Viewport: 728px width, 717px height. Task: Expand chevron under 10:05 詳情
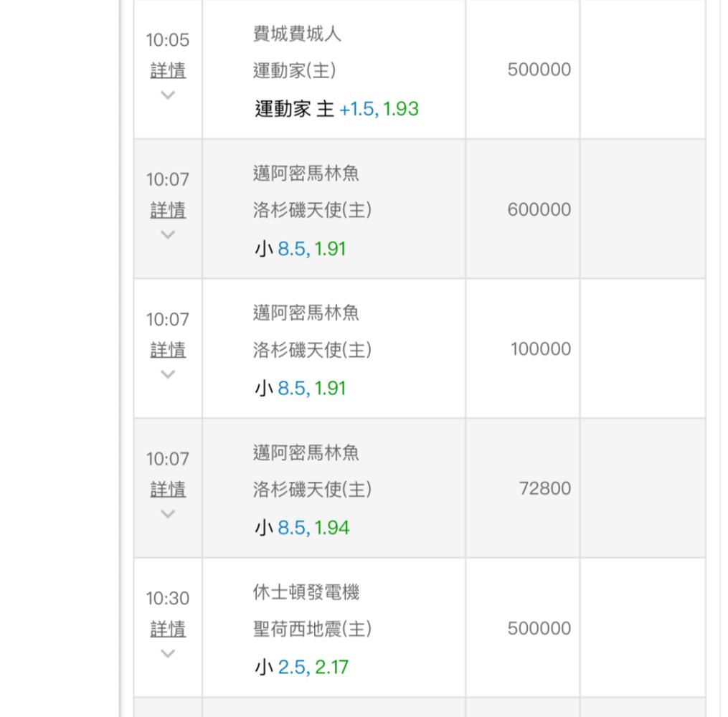click(168, 95)
